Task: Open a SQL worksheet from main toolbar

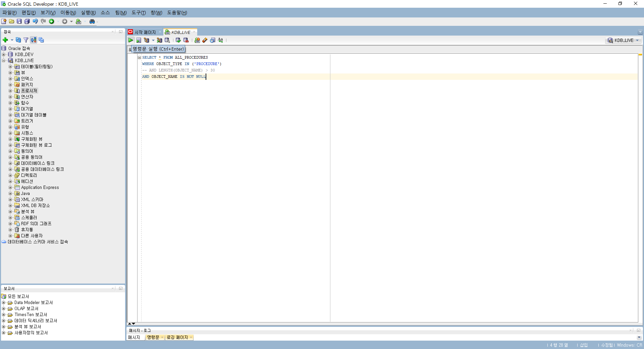Action: 78,21
